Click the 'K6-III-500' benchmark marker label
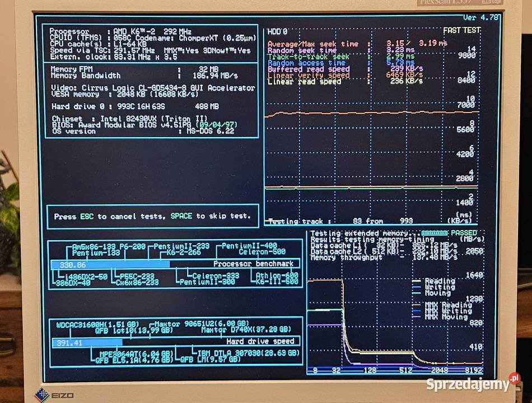Viewport: 532px width, 403px height. [x=277, y=282]
